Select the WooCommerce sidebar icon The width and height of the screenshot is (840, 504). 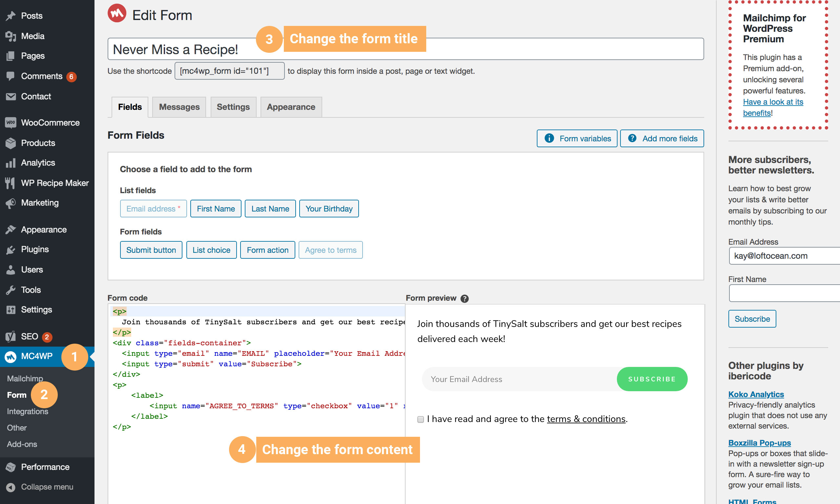10,122
